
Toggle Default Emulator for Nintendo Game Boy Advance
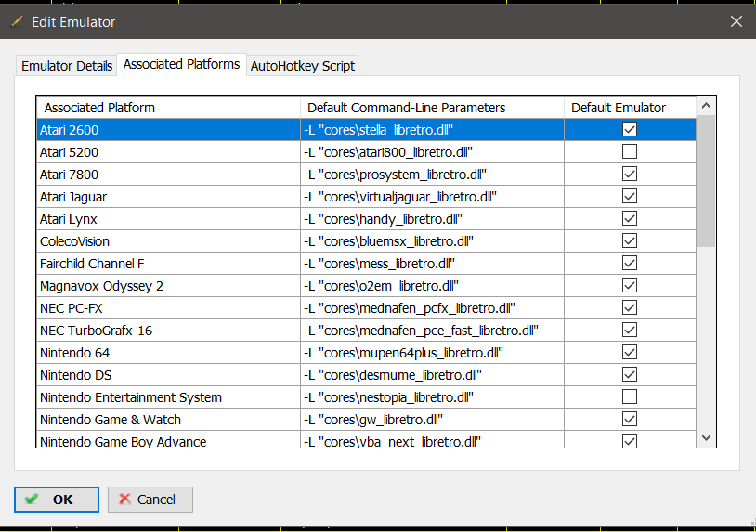pos(630,440)
